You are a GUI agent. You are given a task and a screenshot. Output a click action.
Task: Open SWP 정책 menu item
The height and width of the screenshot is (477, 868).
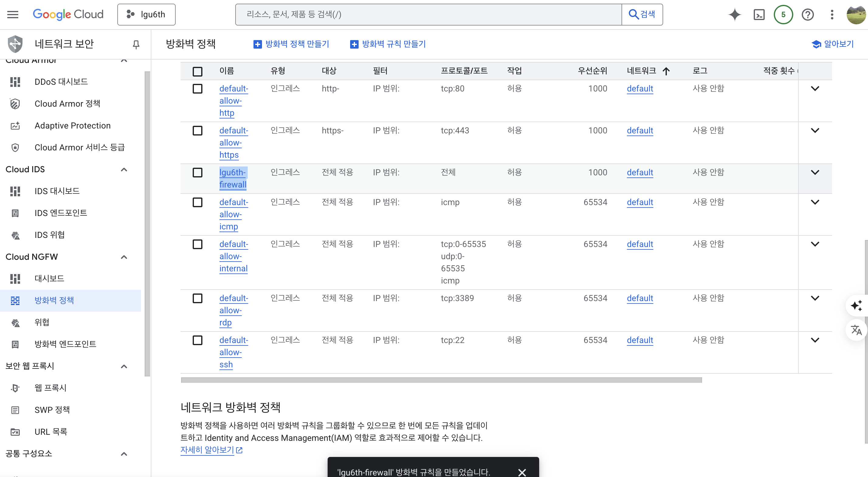click(71, 410)
